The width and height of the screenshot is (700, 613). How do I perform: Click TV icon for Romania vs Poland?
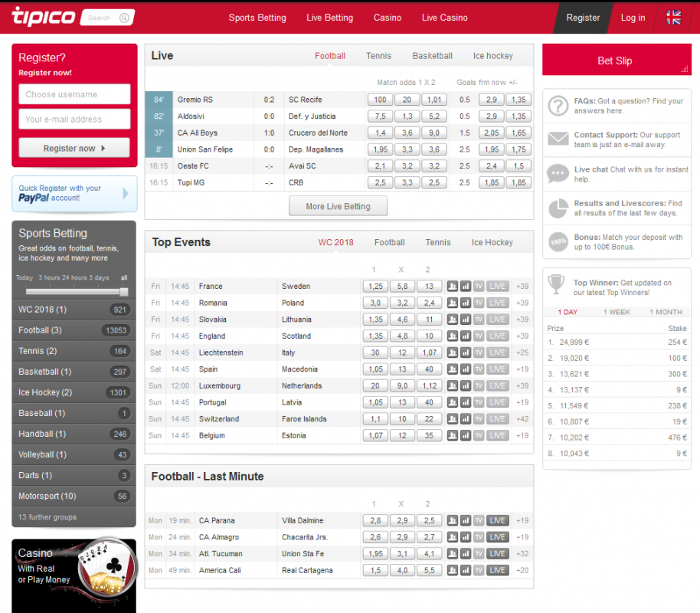[479, 303]
